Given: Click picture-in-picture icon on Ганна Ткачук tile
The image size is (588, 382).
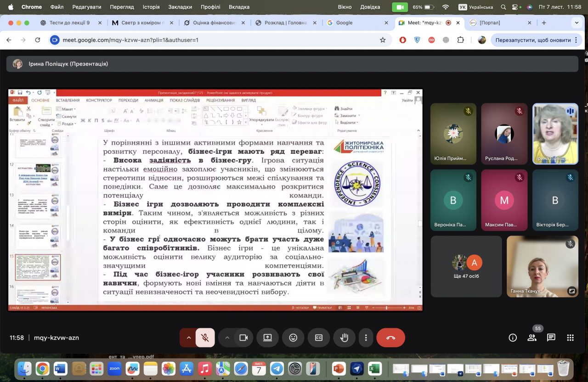Looking at the screenshot, I should click(x=571, y=291).
